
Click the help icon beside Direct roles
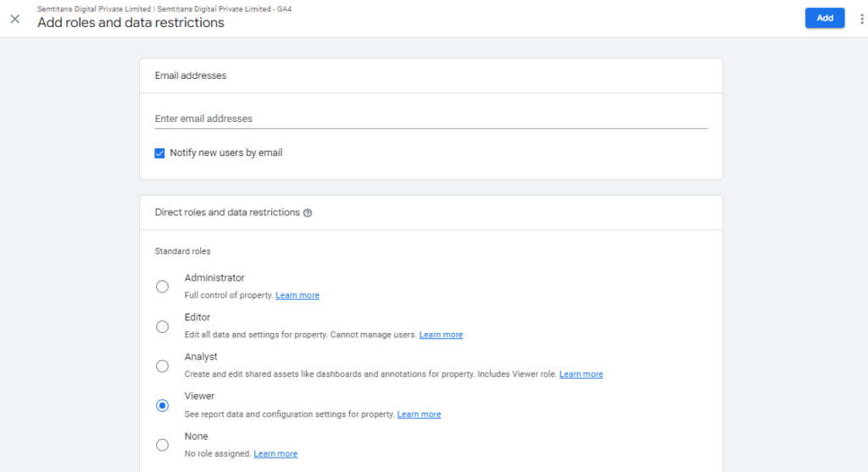[308, 213]
